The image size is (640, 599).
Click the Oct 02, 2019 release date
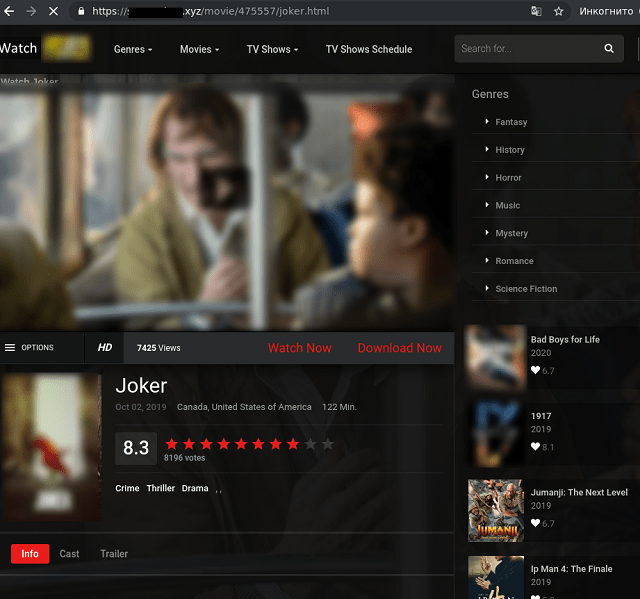click(x=141, y=407)
